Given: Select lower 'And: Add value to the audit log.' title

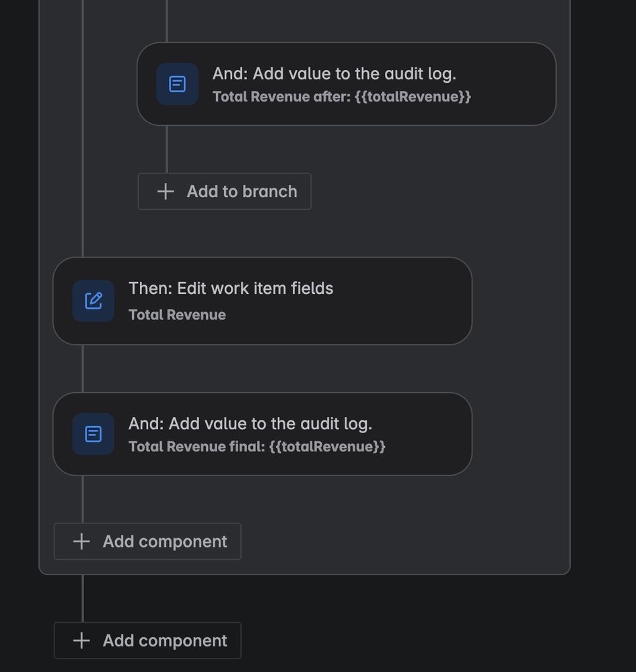Looking at the screenshot, I should [250, 424].
